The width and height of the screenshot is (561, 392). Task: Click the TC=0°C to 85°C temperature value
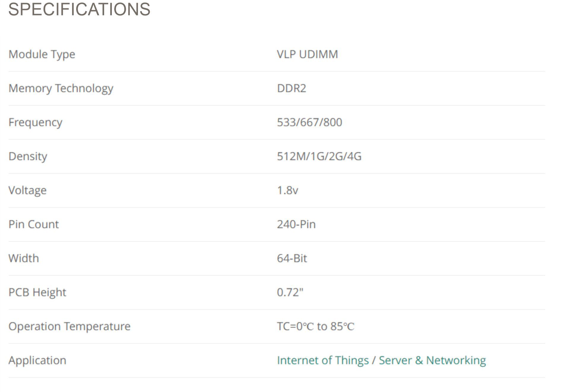click(x=316, y=326)
